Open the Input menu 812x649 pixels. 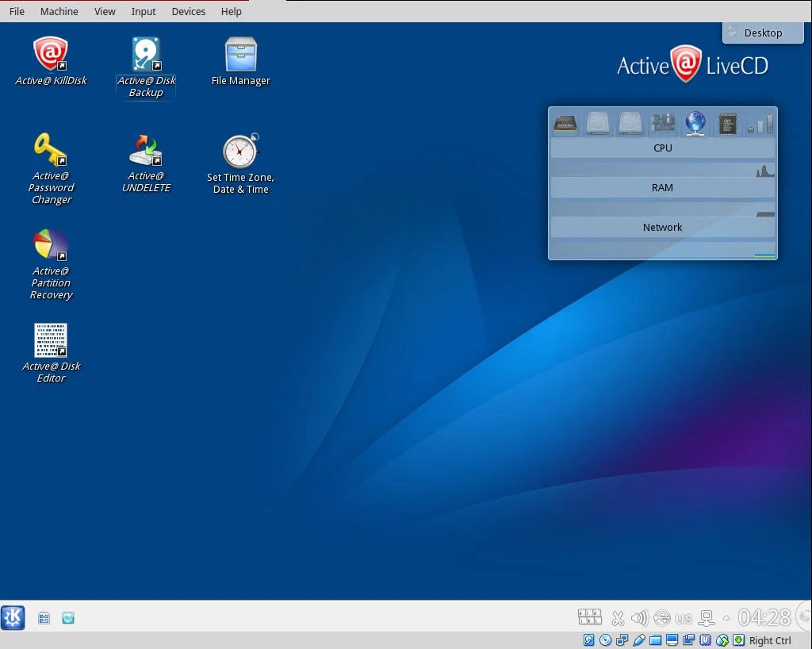point(144,11)
